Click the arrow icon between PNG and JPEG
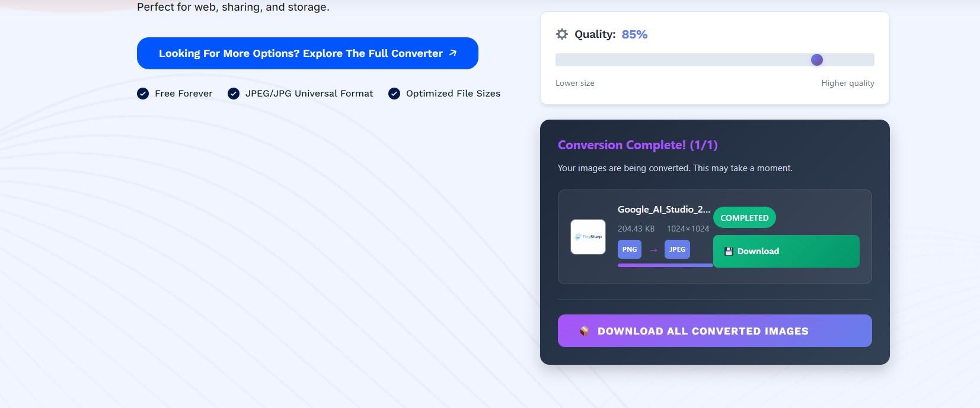This screenshot has width=980, height=408. pyautogui.click(x=653, y=249)
